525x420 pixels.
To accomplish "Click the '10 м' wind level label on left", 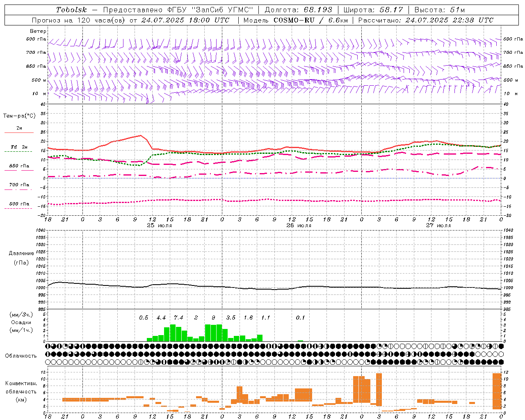I will point(39,94).
